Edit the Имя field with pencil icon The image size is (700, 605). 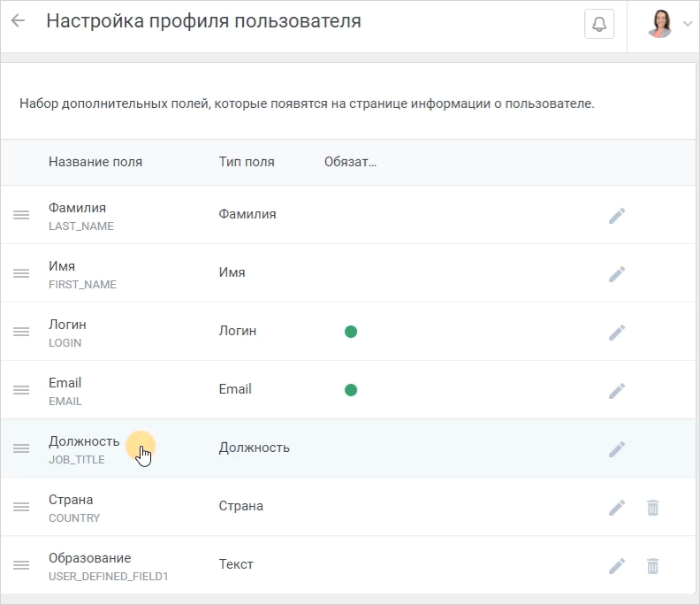pyautogui.click(x=617, y=274)
